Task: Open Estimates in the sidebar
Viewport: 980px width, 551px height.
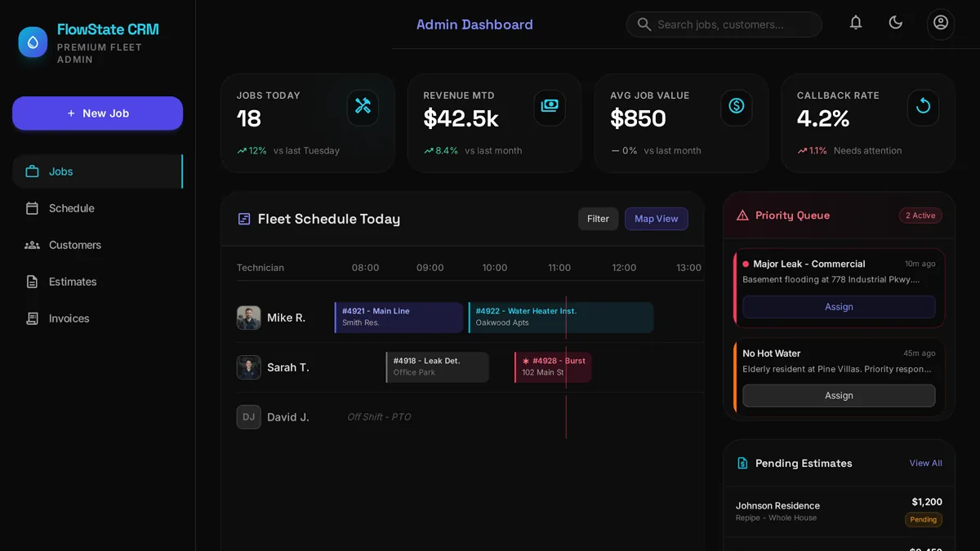Action: pyautogui.click(x=97, y=282)
